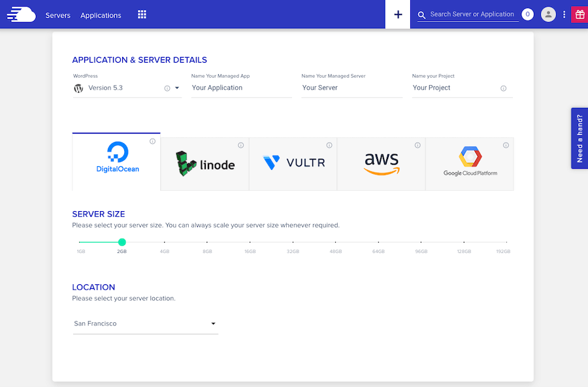
Task: Click the Need a hand? button
Action: 580,138
